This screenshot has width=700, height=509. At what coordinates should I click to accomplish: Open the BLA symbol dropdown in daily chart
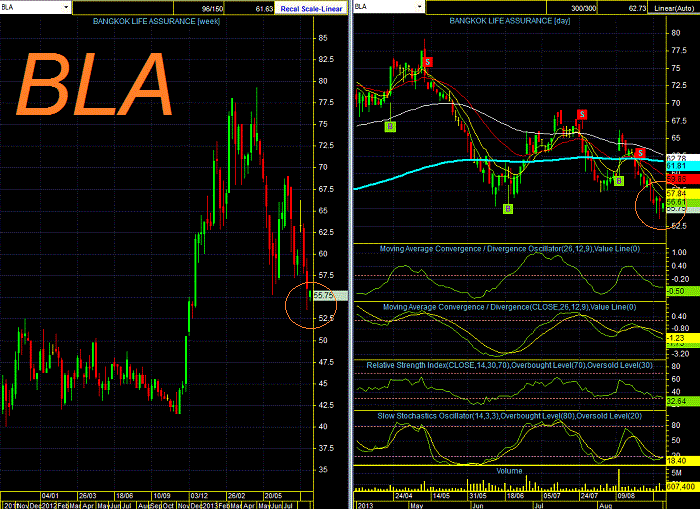click(x=419, y=7)
